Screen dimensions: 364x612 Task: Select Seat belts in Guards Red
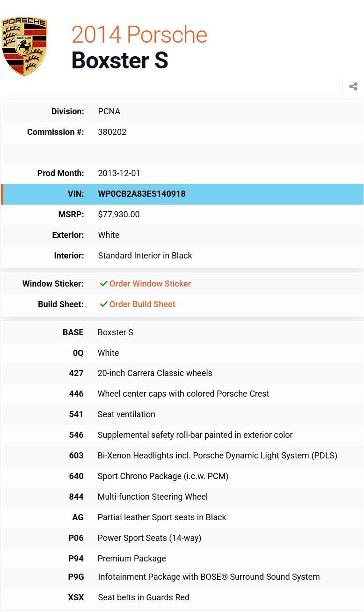pyautogui.click(x=143, y=597)
